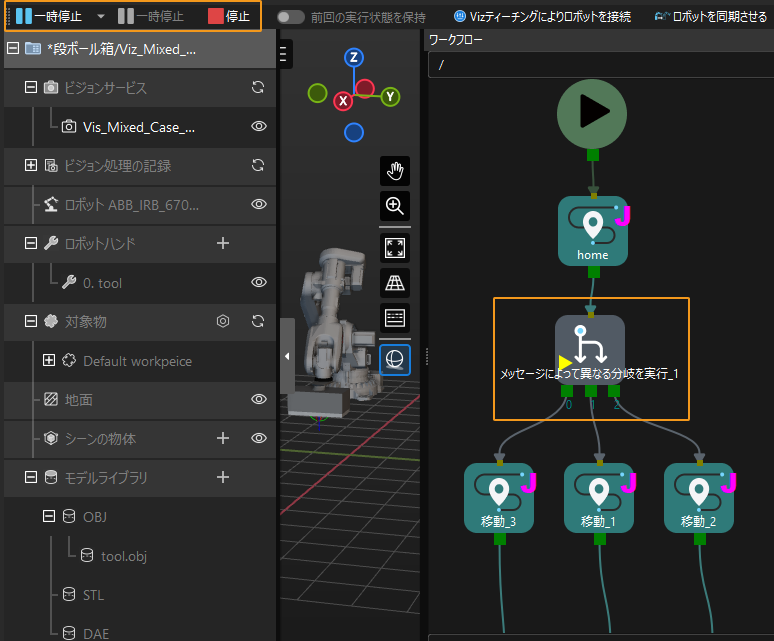Toggle visibility of 0. tool
The height and width of the screenshot is (641, 774).
(258, 283)
